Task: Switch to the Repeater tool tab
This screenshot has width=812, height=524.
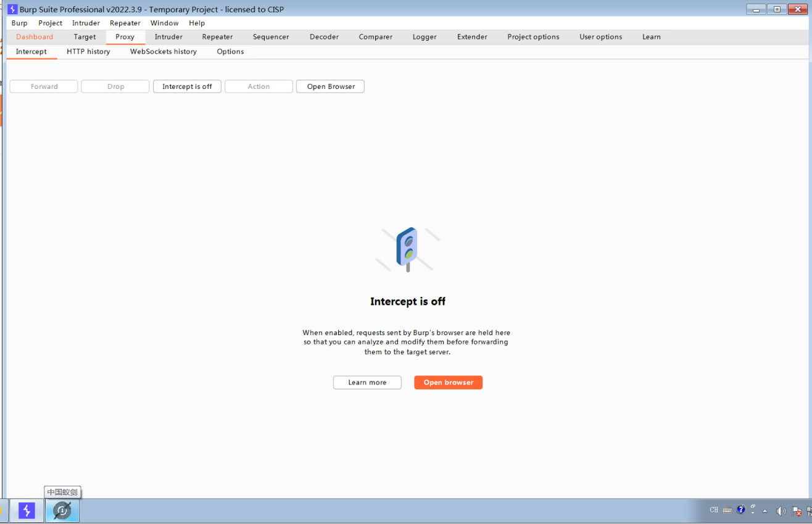Action: pyautogui.click(x=217, y=37)
